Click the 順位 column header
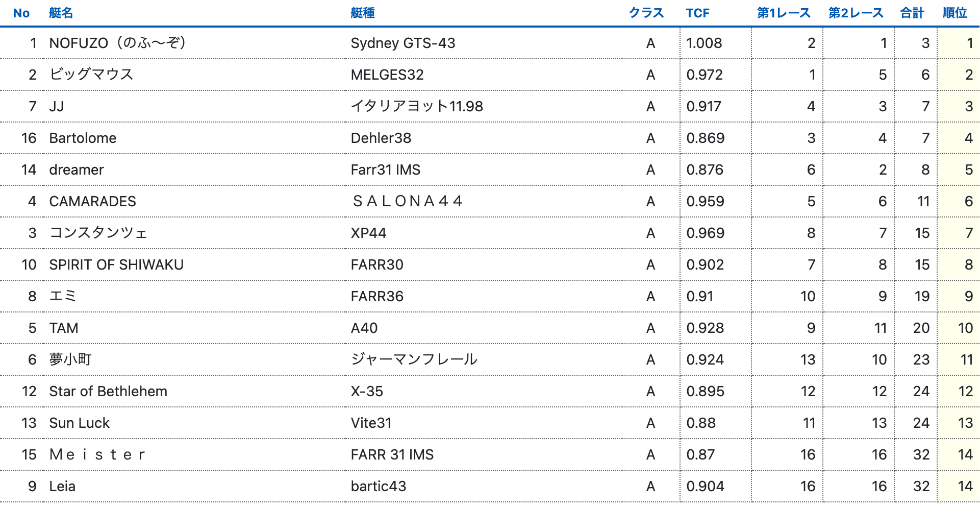 click(x=954, y=13)
